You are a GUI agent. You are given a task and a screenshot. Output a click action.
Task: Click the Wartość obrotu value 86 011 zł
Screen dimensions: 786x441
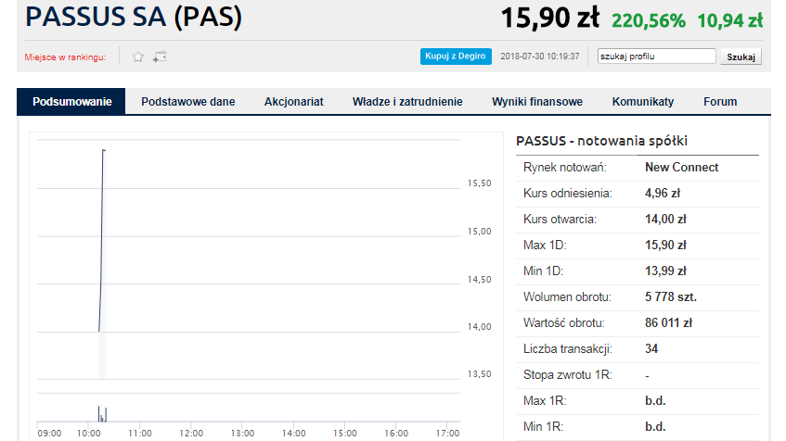(x=668, y=323)
